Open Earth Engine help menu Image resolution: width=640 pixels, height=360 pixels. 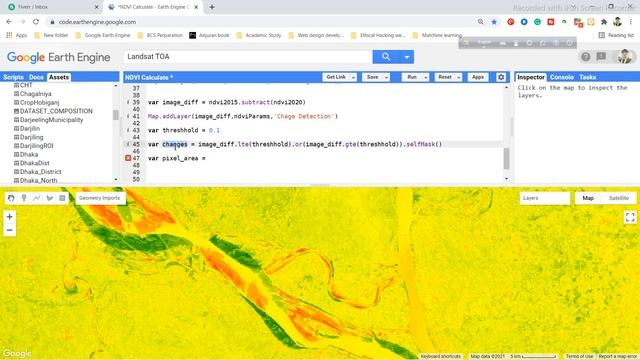pyautogui.click(x=586, y=57)
